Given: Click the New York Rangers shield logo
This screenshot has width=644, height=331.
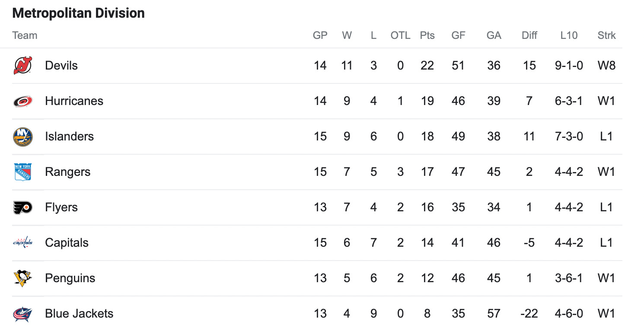Looking at the screenshot, I should pos(22,172).
